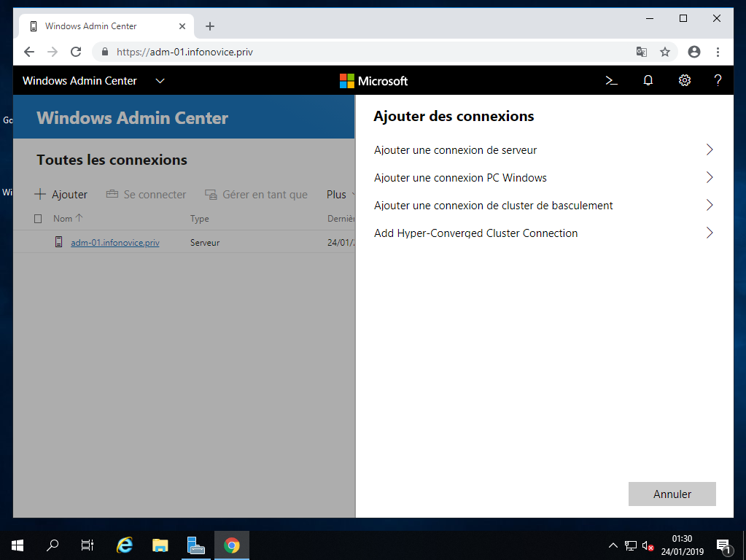
Task: Open the network status tray icon
Action: click(631, 545)
